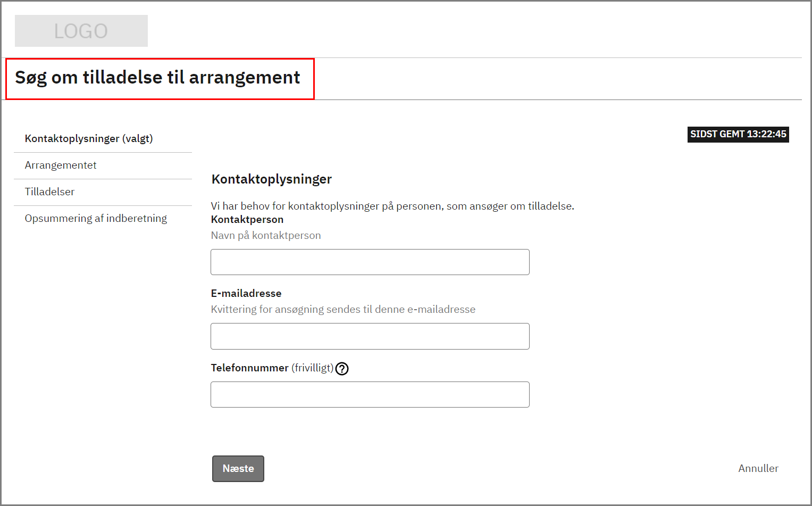
Task: Open the Tilladelser step in sidebar
Action: (49, 192)
